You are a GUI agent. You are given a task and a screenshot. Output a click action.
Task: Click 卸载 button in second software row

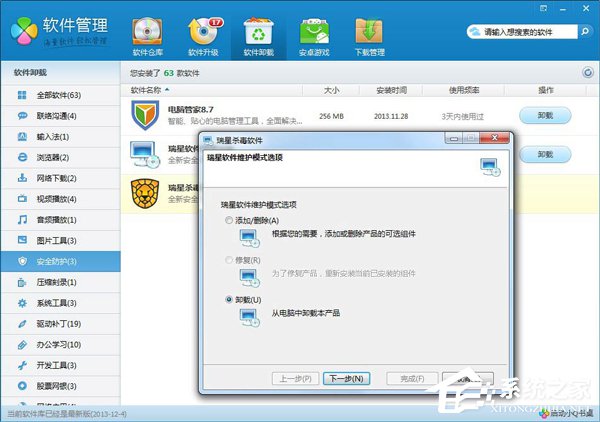point(545,155)
